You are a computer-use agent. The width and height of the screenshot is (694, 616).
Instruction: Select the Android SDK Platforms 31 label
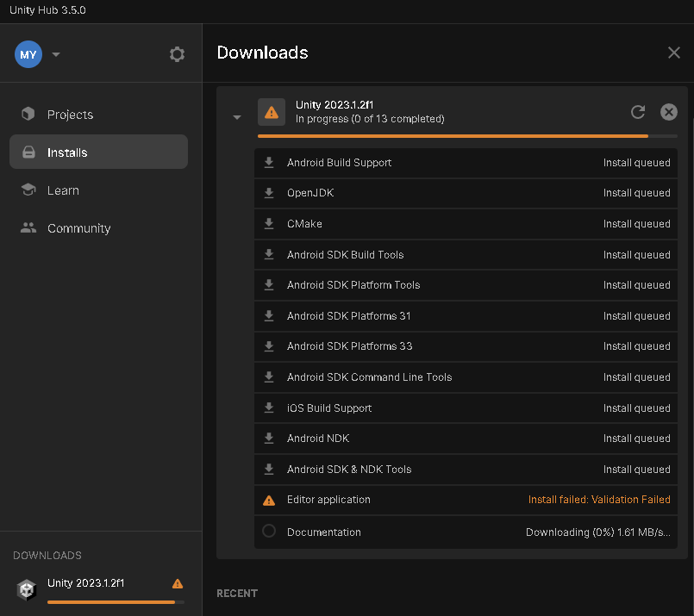[x=349, y=315]
